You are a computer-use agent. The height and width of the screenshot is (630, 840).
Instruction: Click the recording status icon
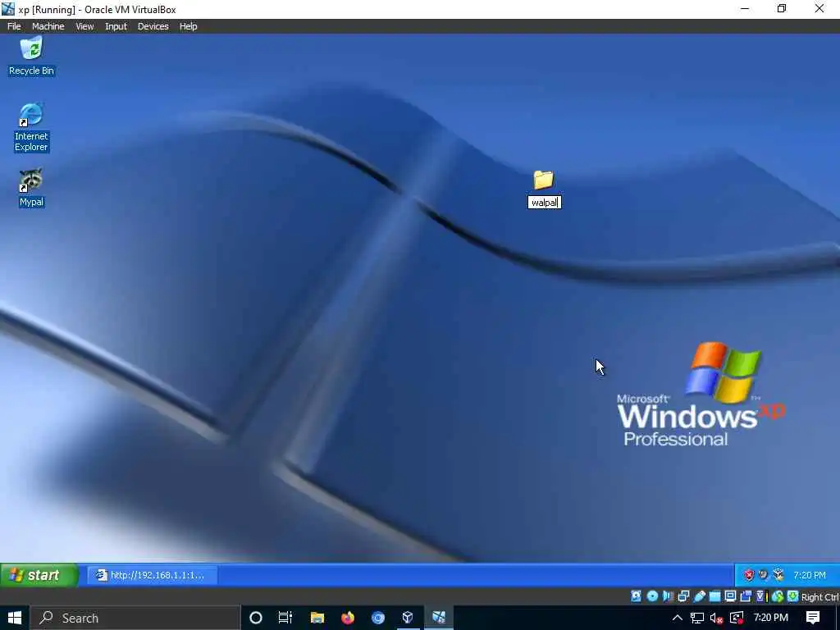[x=746, y=596]
